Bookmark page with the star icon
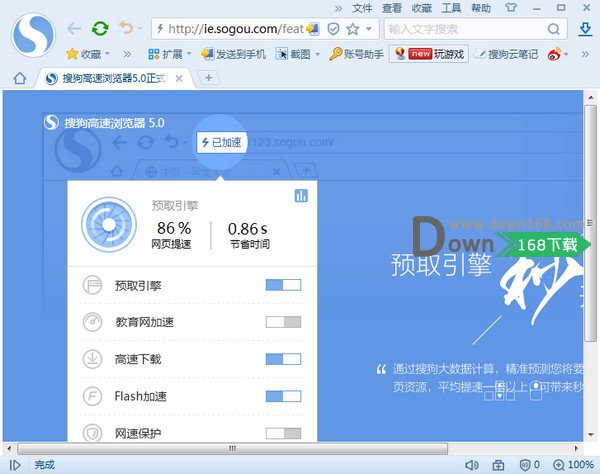Image resolution: width=600 pixels, height=474 pixels. click(353, 29)
